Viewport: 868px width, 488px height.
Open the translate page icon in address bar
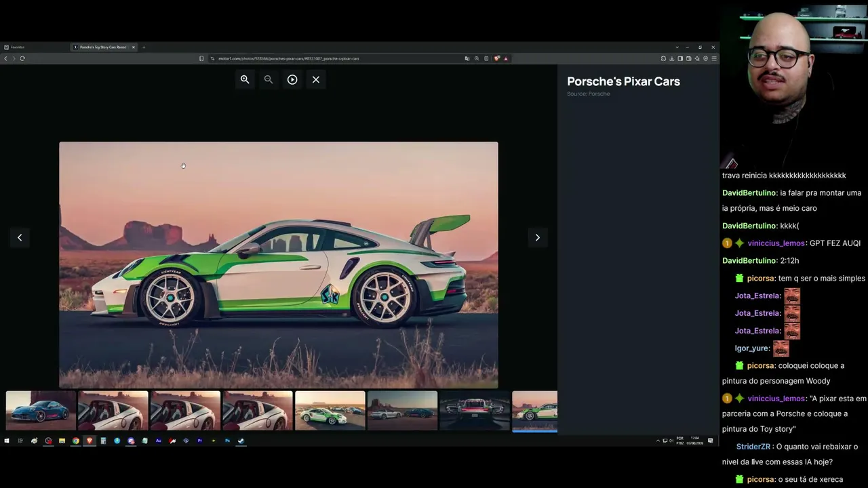pyautogui.click(x=467, y=58)
